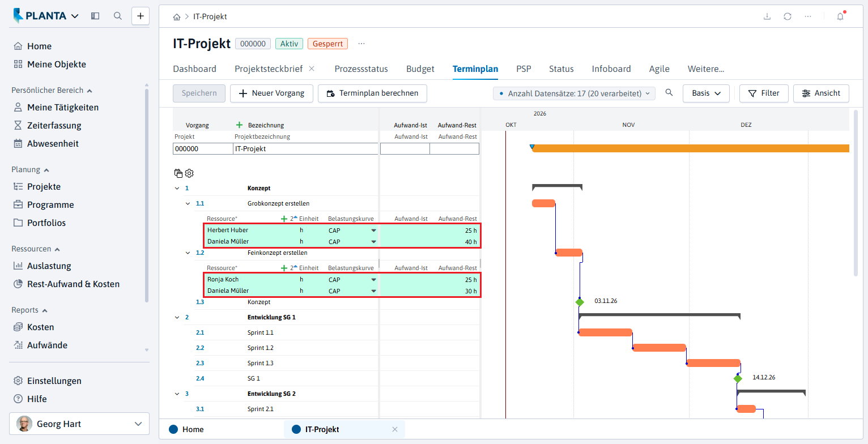Click the 03.11.26 green milestone diamond
868x444 pixels.
click(580, 302)
